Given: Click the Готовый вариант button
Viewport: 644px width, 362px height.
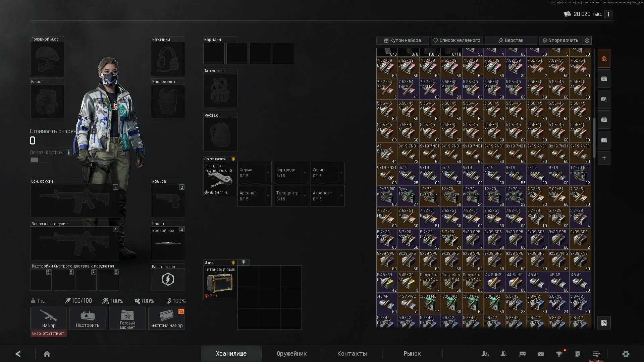Looking at the screenshot, I should click(127, 319).
